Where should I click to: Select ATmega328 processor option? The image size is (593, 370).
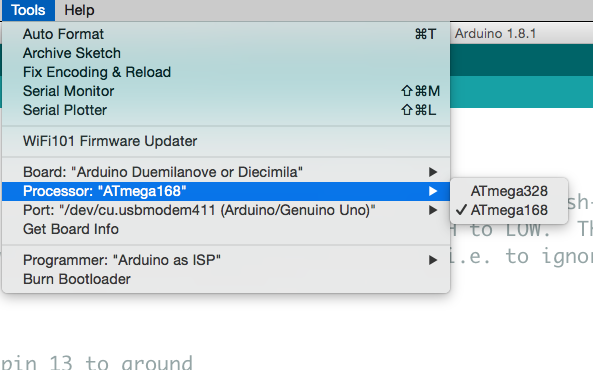pyautogui.click(x=509, y=191)
